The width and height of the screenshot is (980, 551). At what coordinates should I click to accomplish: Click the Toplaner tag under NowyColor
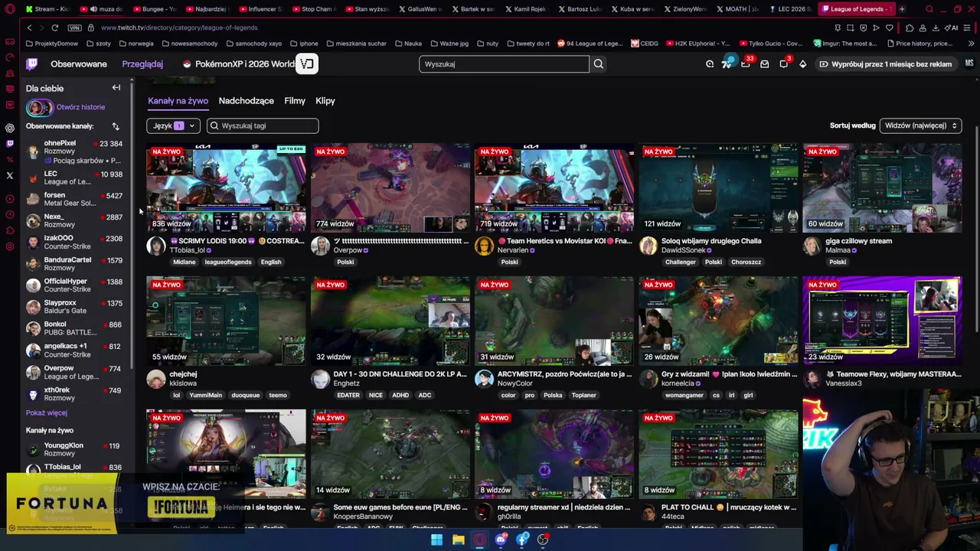pyautogui.click(x=583, y=395)
